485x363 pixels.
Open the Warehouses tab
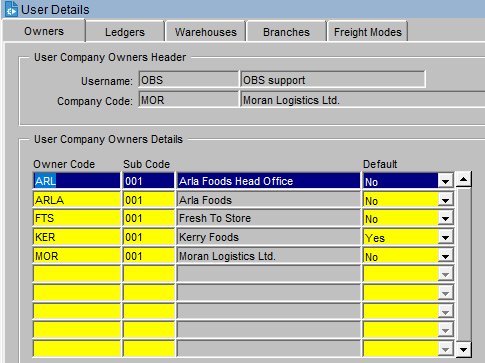pyautogui.click(x=206, y=32)
